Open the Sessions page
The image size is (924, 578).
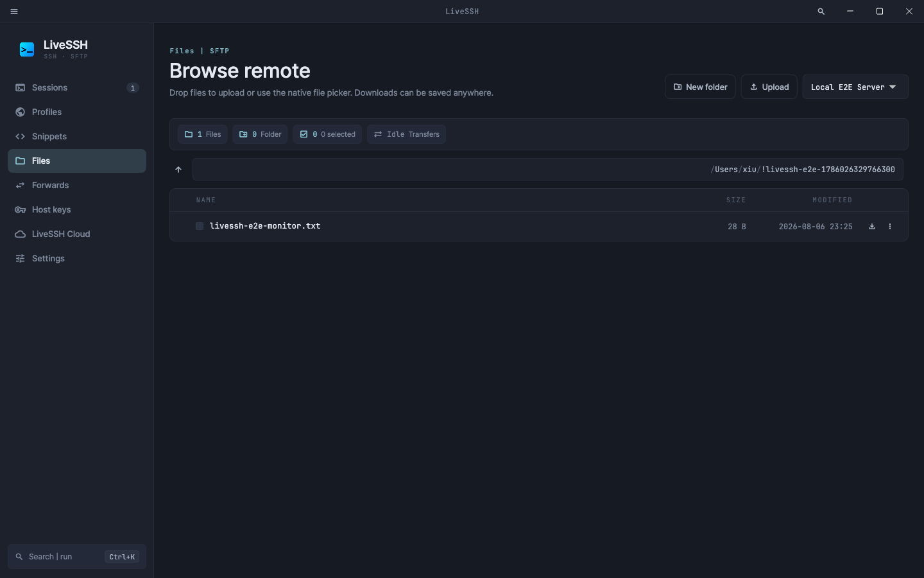tap(77, 88)
